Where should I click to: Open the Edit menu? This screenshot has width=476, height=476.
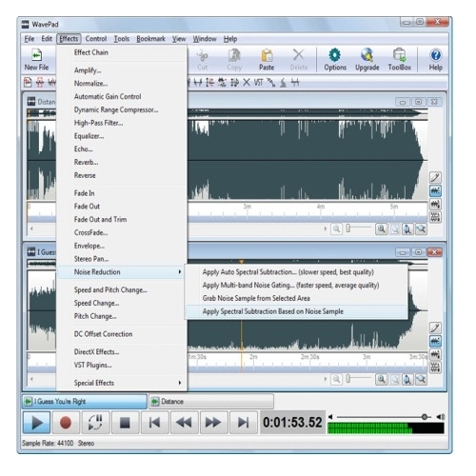pyautogui.click(x=47, y=39)
